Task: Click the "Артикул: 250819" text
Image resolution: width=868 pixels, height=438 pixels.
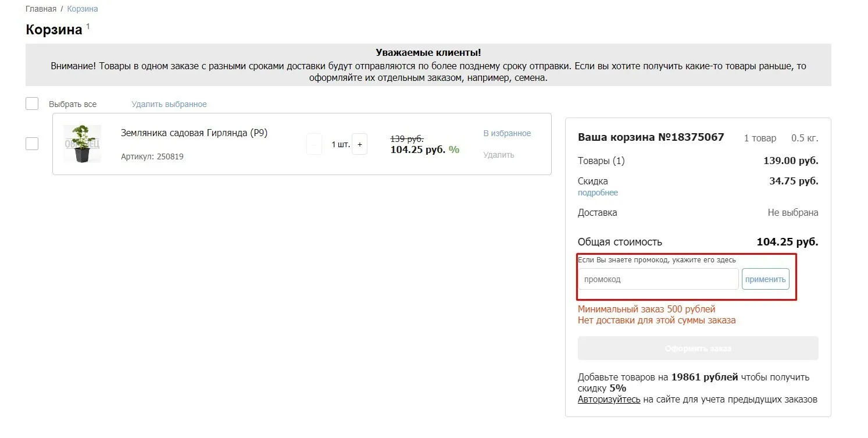Action: click(152, 156)
